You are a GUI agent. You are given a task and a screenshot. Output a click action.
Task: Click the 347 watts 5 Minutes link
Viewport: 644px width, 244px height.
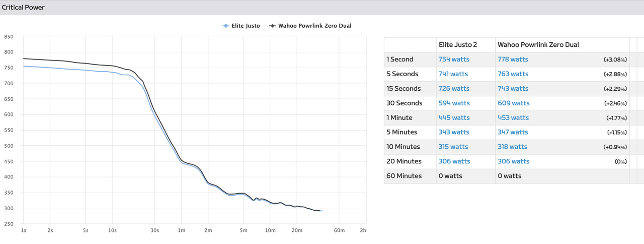(513, 132)
